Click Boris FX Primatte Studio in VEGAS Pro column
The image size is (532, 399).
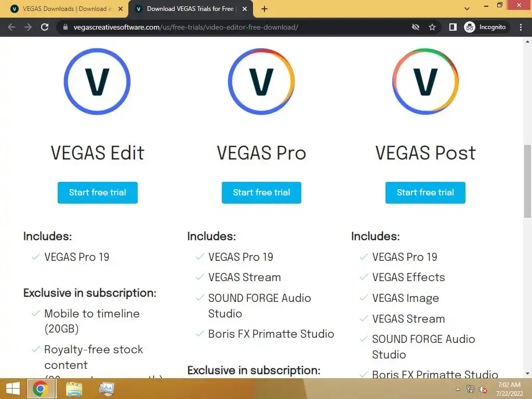(x=271, y=334)
